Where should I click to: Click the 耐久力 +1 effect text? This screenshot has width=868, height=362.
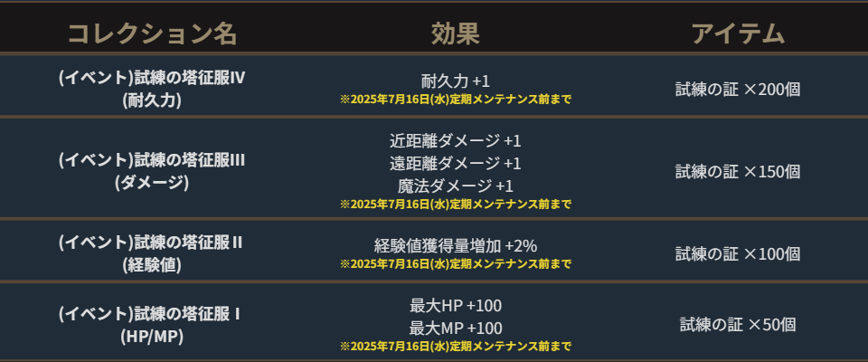click(x=455, y=81)
